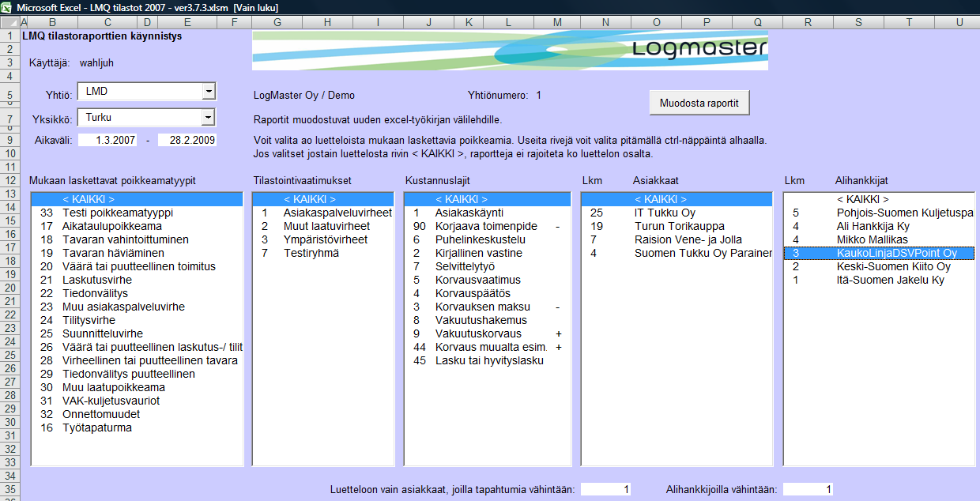Select Aikataulupoikkeama row

[x=137, y=227]
